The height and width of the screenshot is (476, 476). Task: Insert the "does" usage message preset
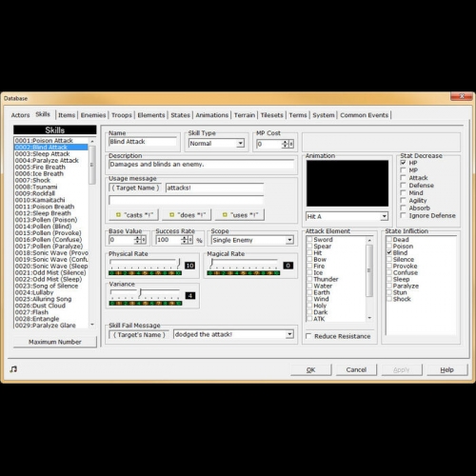click(x=187, y=215)
